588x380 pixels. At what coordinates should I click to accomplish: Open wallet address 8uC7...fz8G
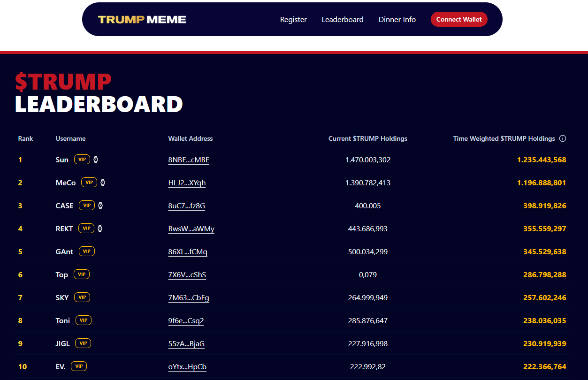(187, 206)
